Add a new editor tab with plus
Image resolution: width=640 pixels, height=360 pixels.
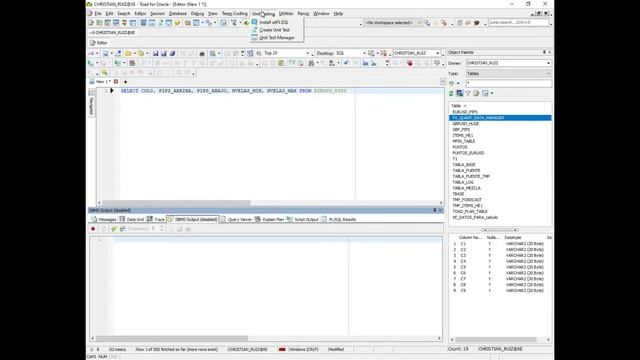pos(125,82)
